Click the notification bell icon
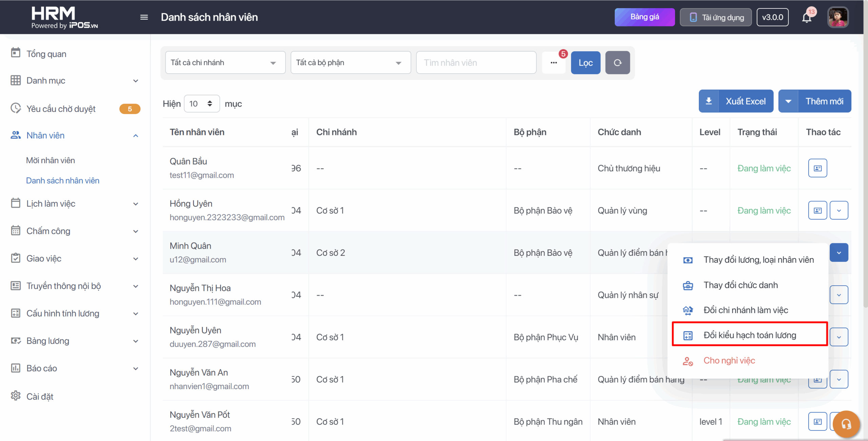 point(807,17)
